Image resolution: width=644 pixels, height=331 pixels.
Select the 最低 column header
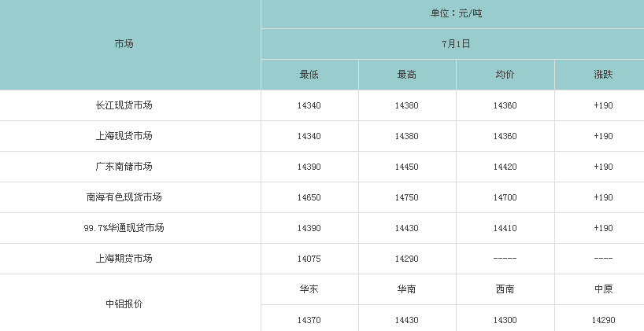309,75
